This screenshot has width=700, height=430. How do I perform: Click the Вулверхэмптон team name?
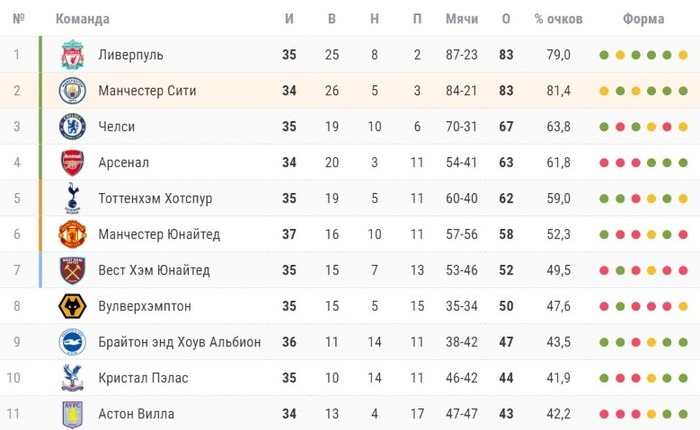[x=145, y=306]
